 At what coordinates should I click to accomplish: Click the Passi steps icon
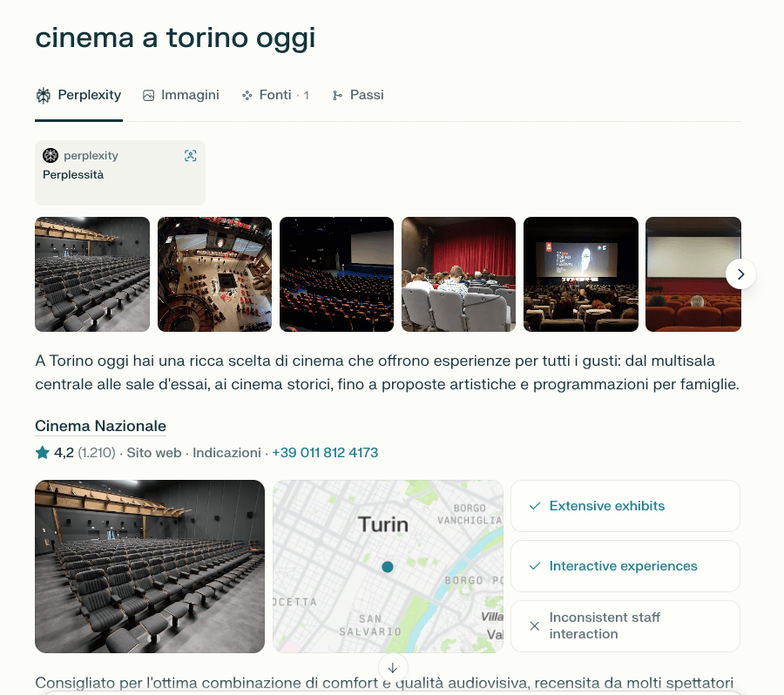pos(337,95)
